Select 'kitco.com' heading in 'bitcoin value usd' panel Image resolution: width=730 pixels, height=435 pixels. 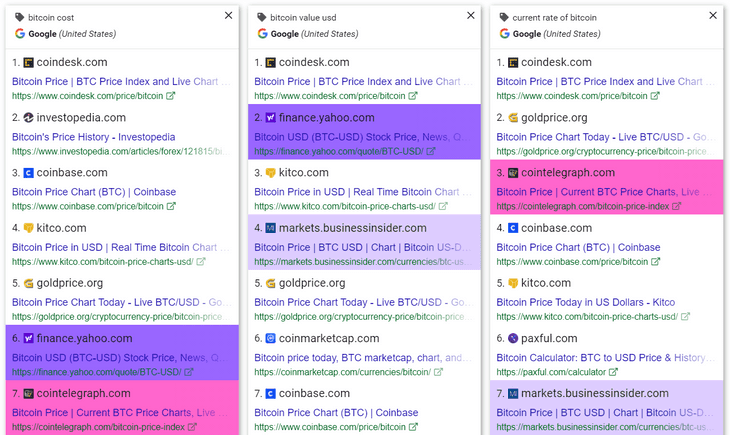tap(304, 172)
